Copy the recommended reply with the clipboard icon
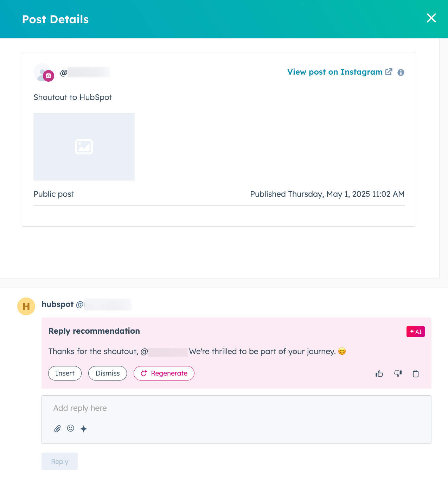This screenshot has width=448, height=478. [x=416, y=373]
